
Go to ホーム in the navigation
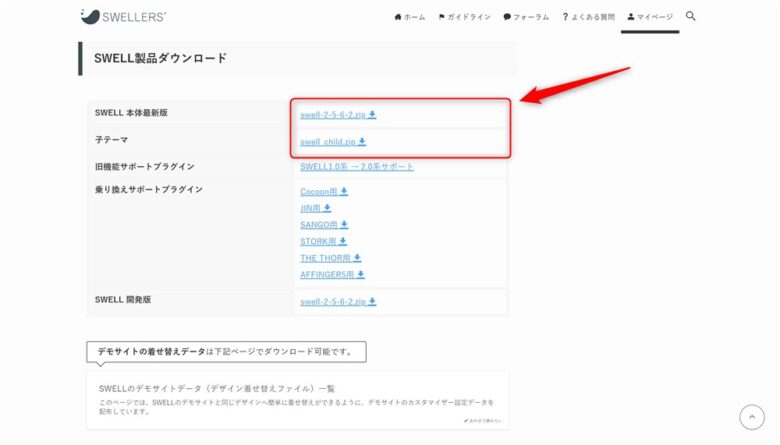pyautogui.click(x=410, y=17)
